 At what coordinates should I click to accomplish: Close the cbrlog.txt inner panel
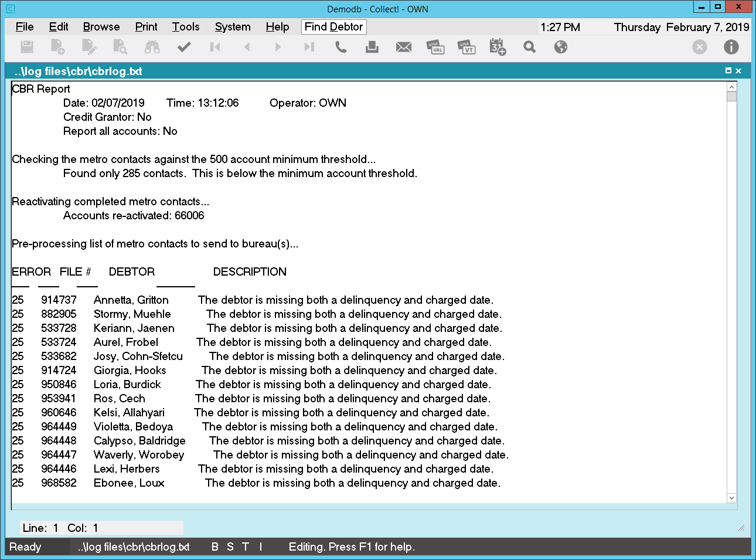pos(738,71)
